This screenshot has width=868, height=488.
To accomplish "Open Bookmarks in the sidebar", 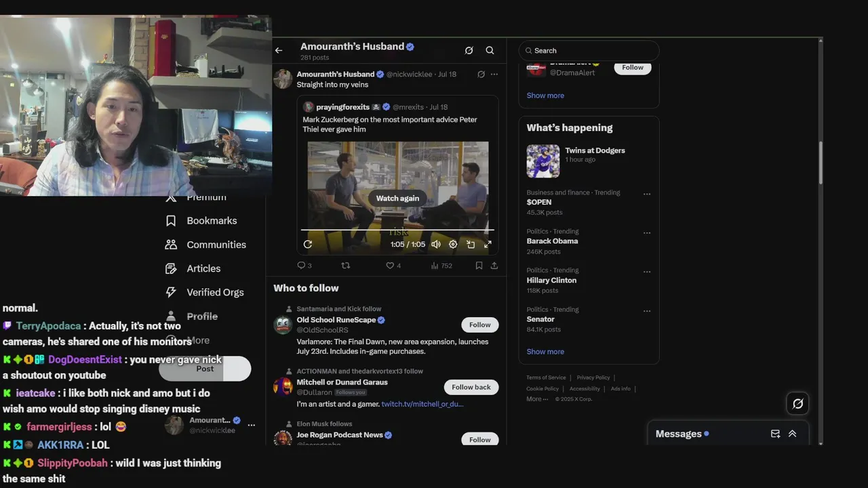I will tap(202, 221).
